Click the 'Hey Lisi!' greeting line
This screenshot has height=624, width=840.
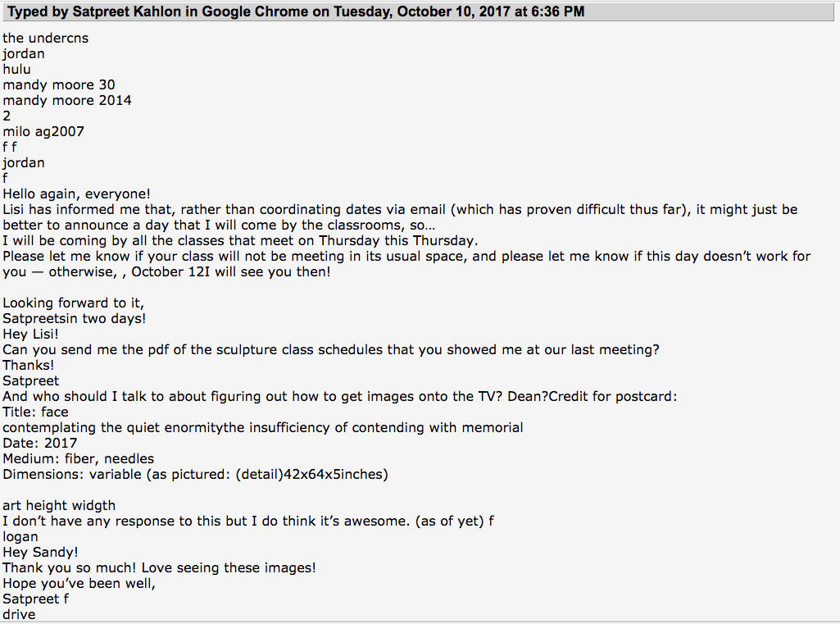[x=30, y=334]
